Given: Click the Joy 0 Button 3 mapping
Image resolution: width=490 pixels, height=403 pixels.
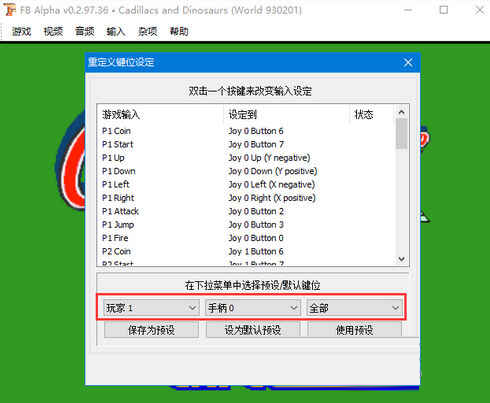Looking at the screenshot, I should 256,224.
